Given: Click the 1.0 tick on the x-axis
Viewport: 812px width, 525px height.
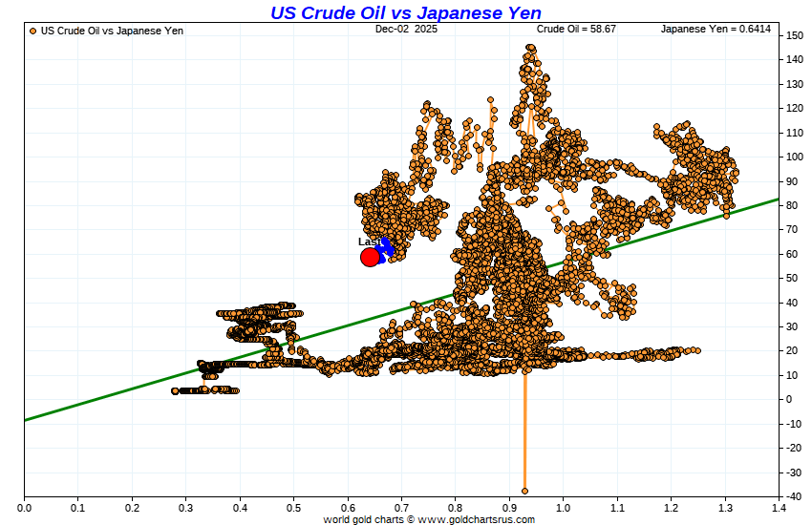Looking at the screenshot, I should coord(564,508).
